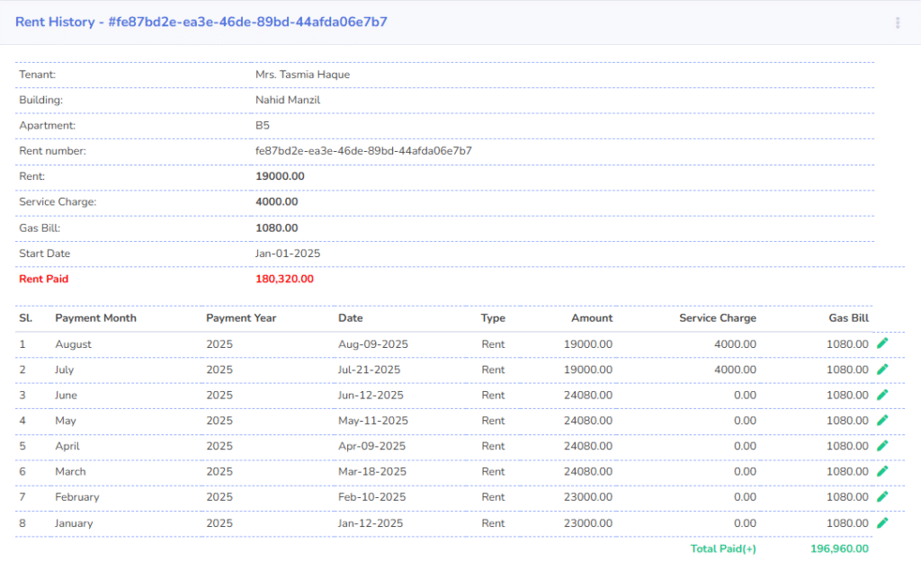
Task: Click apartment value B5
Action: [263, 125]
